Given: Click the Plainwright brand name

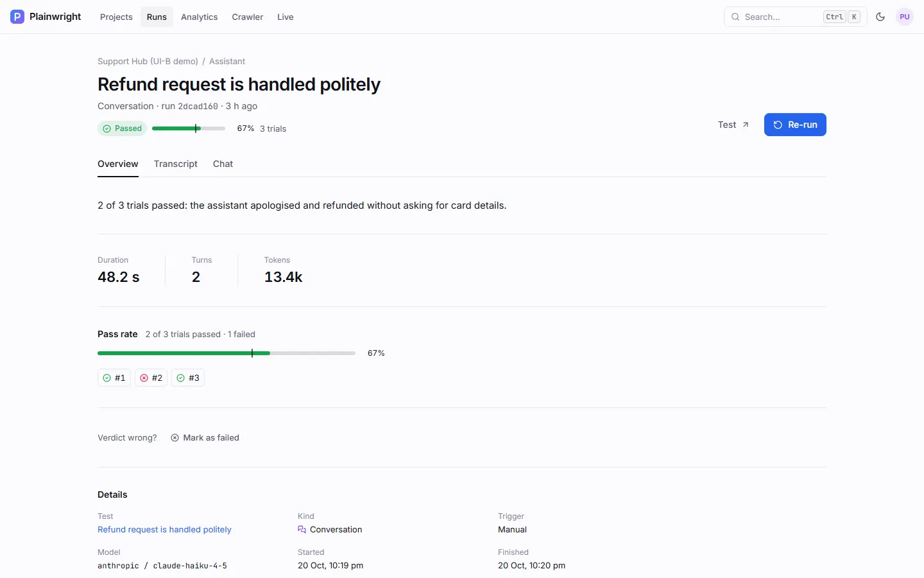Looking at the screenshot, I should pyautogui.click(x=55, y=17).
